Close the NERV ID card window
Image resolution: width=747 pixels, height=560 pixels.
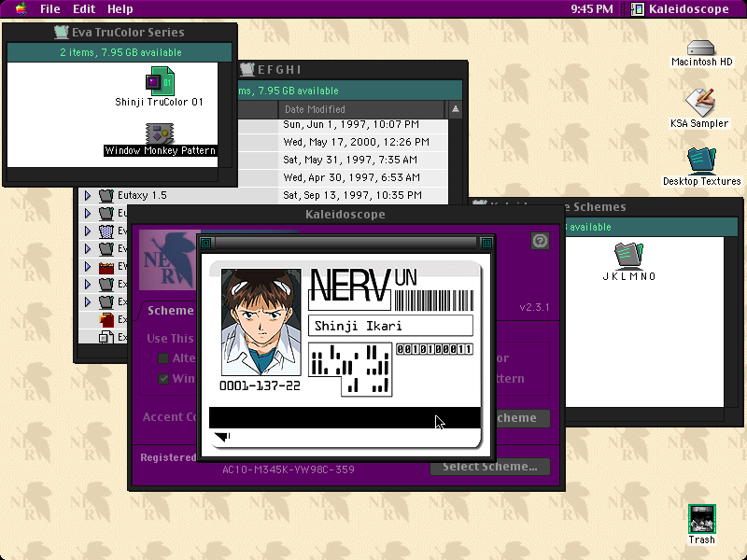(205, 243)
